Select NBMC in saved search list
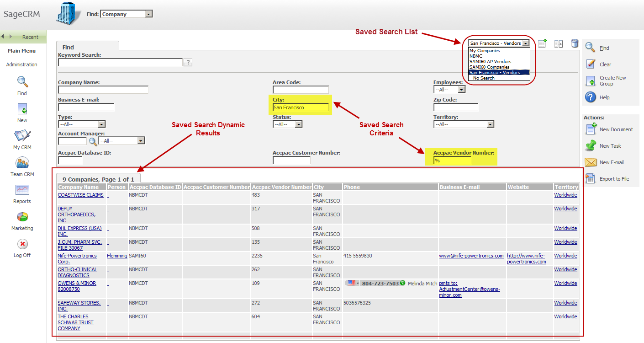The width and height of the screenshot is (644, 343). [x=476, y=56]
